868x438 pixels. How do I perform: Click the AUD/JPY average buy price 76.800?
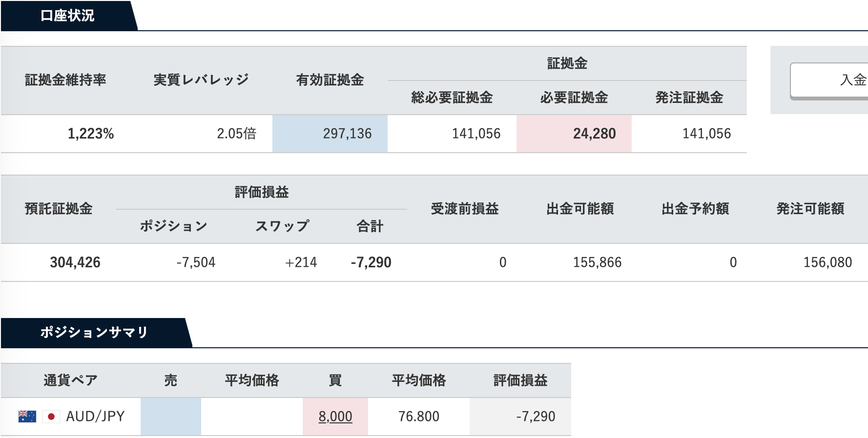pos(419,417)
